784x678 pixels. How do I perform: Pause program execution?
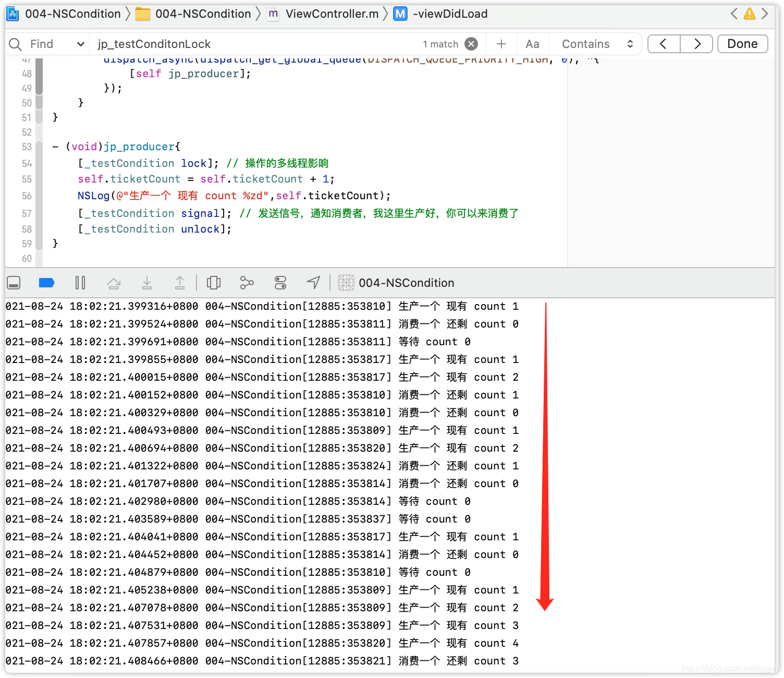pos(80,283)
